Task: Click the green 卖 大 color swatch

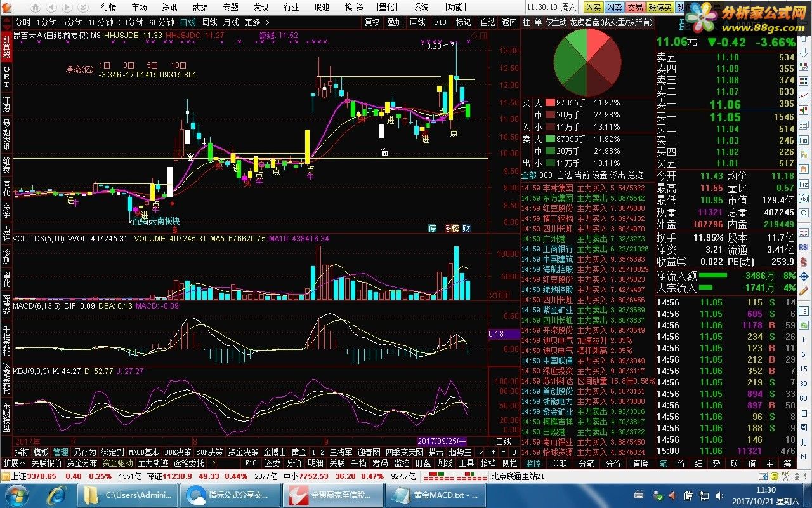Action: (549, 139)
